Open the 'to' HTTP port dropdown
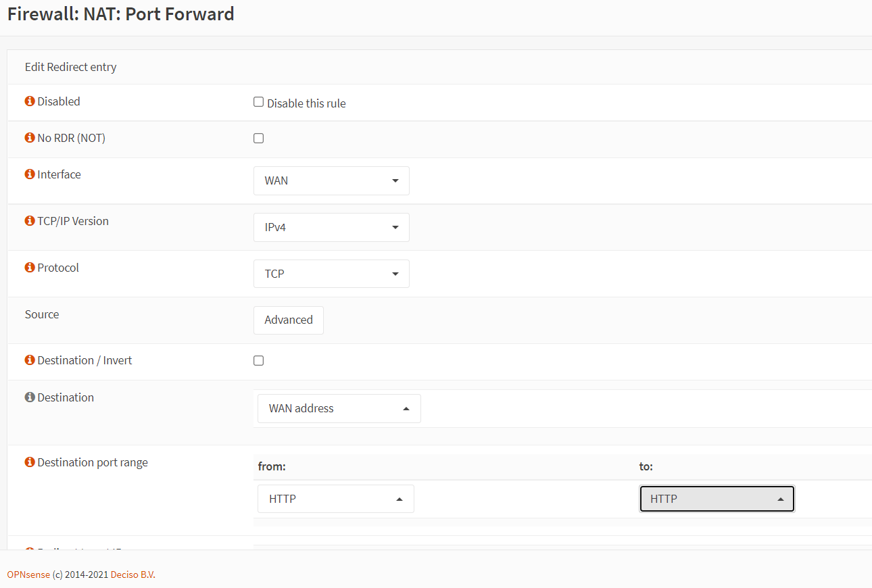Screen dimensions: 872x588 717,499
